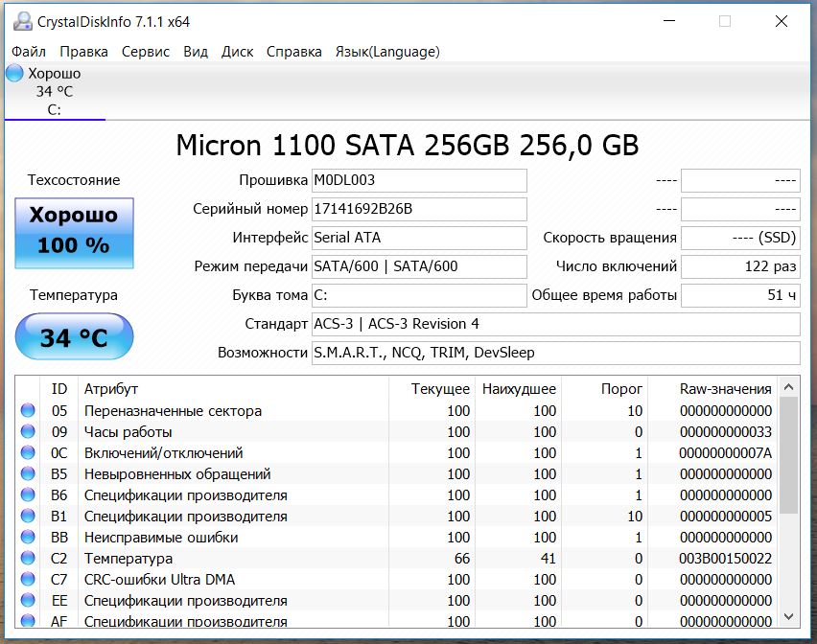Click the scroll up arrow of attribute list
Screen dimensions: 817x644
(x=788, y=387)
